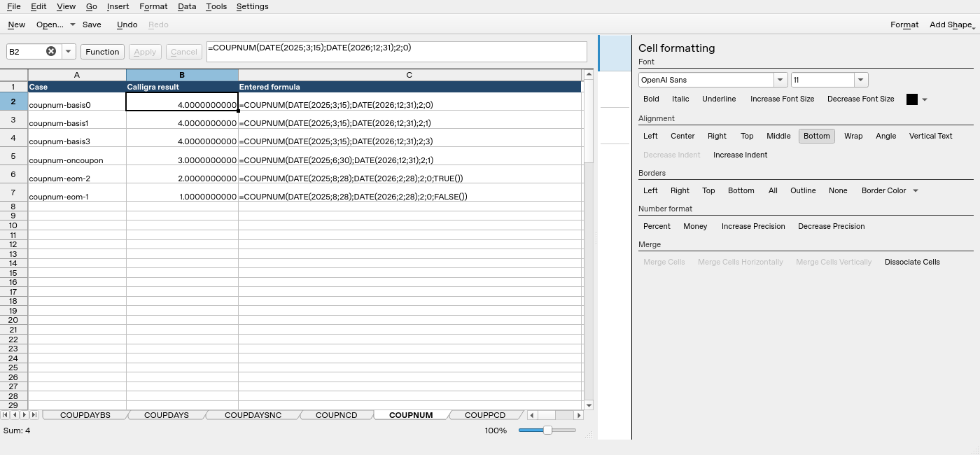Set vertical alignment to Top
Screen dimensions: 980x455
pos(747,136)
